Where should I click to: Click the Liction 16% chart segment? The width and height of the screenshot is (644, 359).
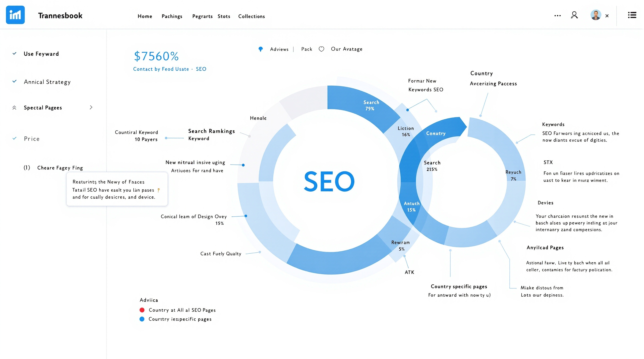coord(406,131)
